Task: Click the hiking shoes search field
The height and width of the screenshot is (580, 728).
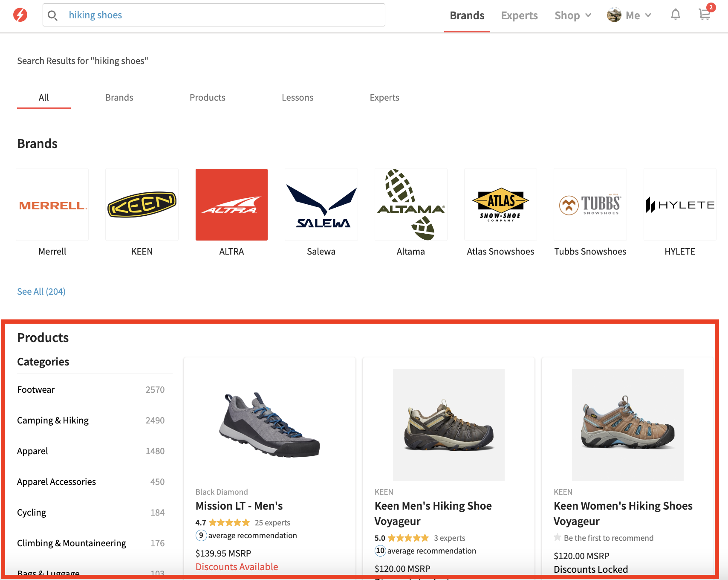Action: click(214, 15)
